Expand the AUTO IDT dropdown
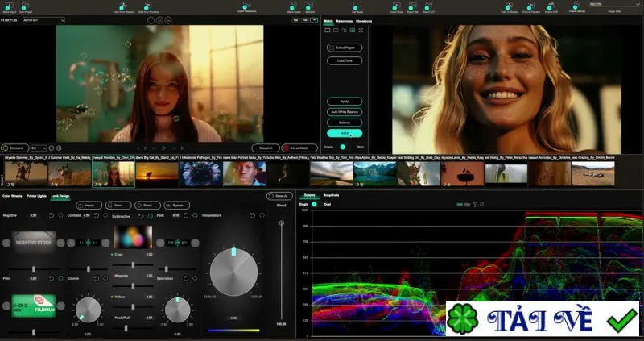This screenshot has height=341, width=644. (x=44, y=20)
